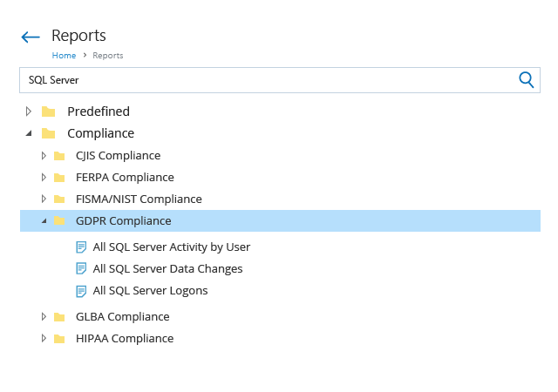Expand the FERPA Compliance node

[44, 178]
